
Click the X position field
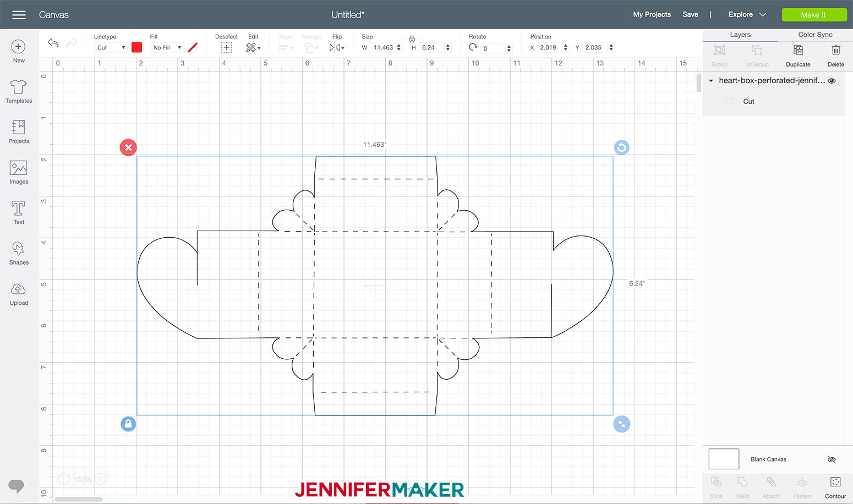click(549, 48)
